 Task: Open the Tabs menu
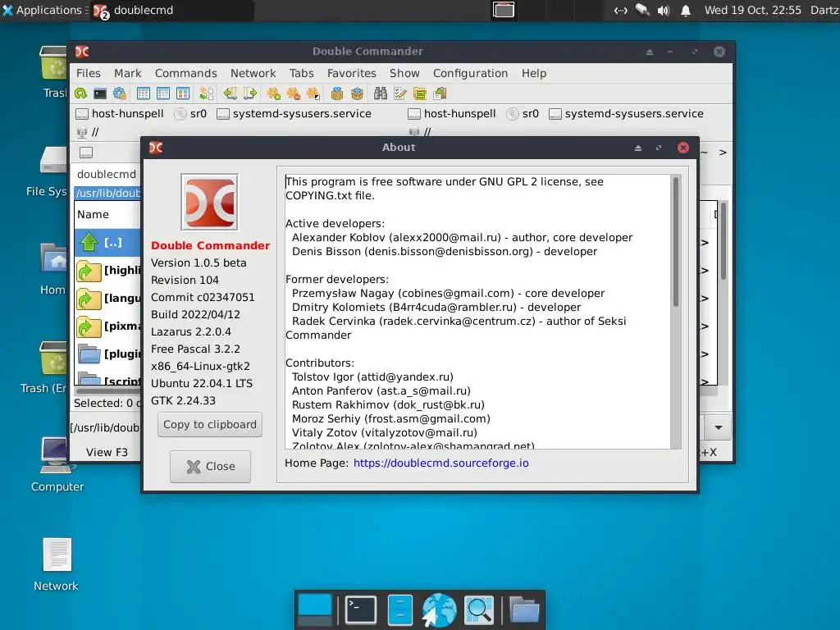pos(302,73)
